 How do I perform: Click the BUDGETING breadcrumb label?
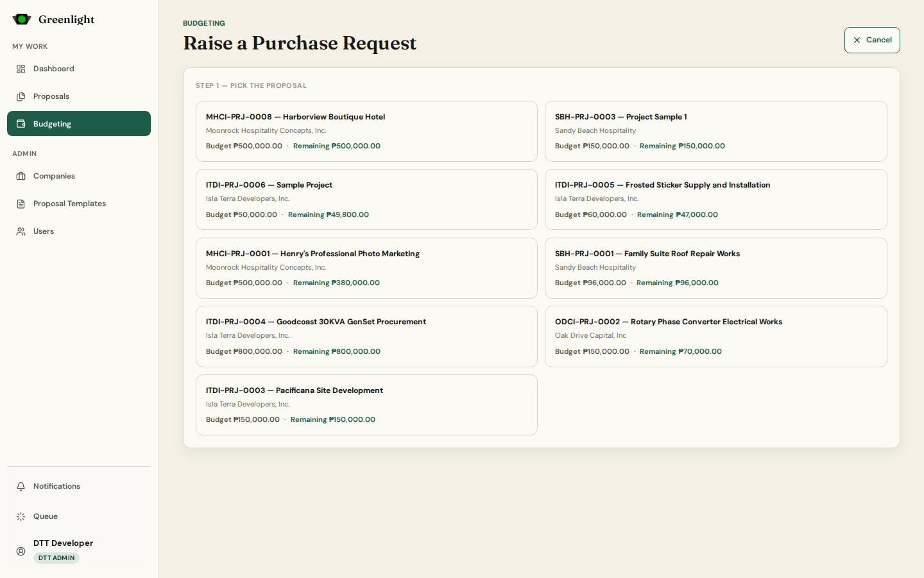coord(204,23)
